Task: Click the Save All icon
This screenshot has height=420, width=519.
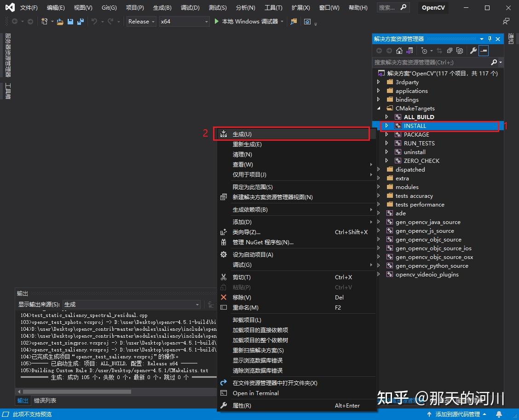Action: [81, 22]
